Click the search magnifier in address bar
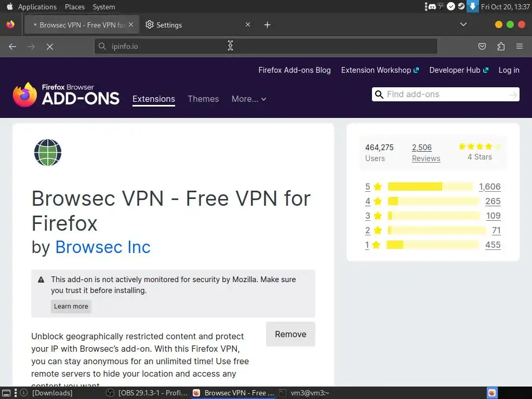Viewport: 532px width, 399px height. [102, 46]
